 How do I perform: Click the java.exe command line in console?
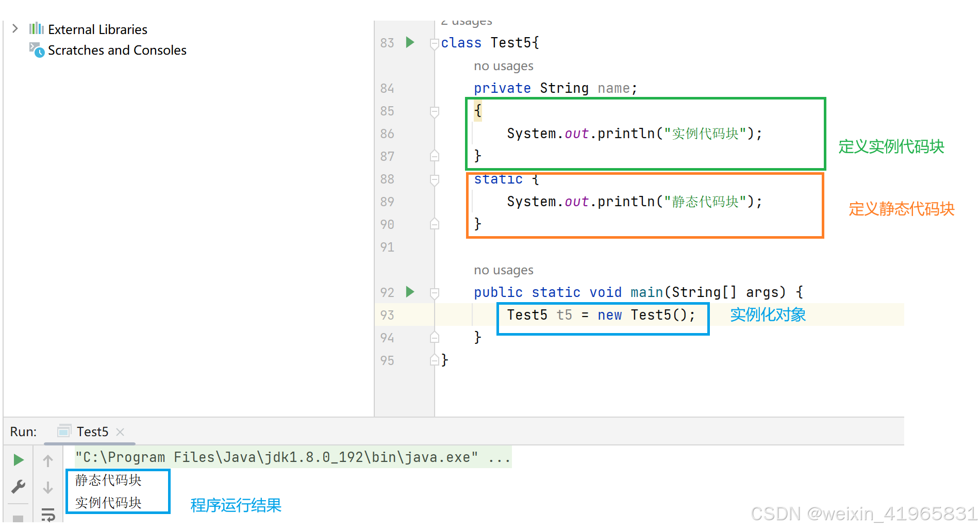point(293,457)
